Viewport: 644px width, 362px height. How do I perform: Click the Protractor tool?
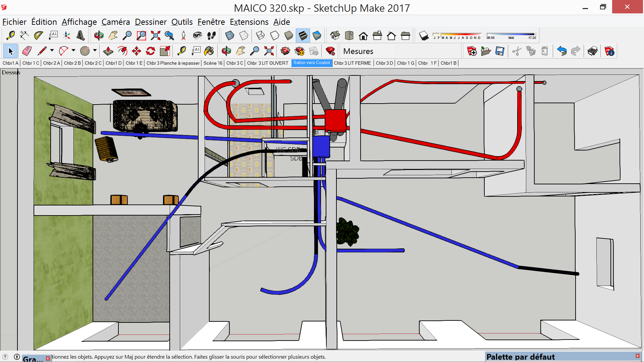coord(38,36)
